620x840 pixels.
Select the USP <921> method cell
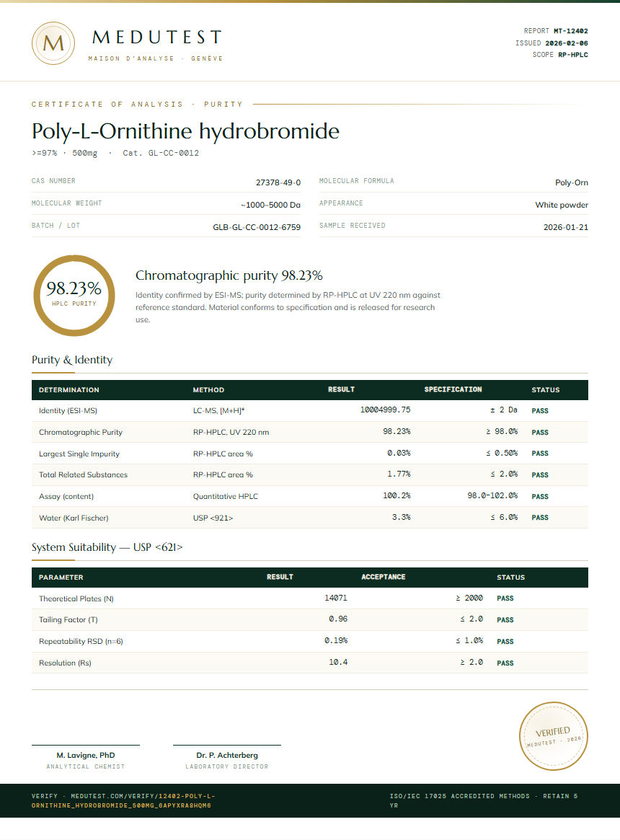tap(213, 518)
